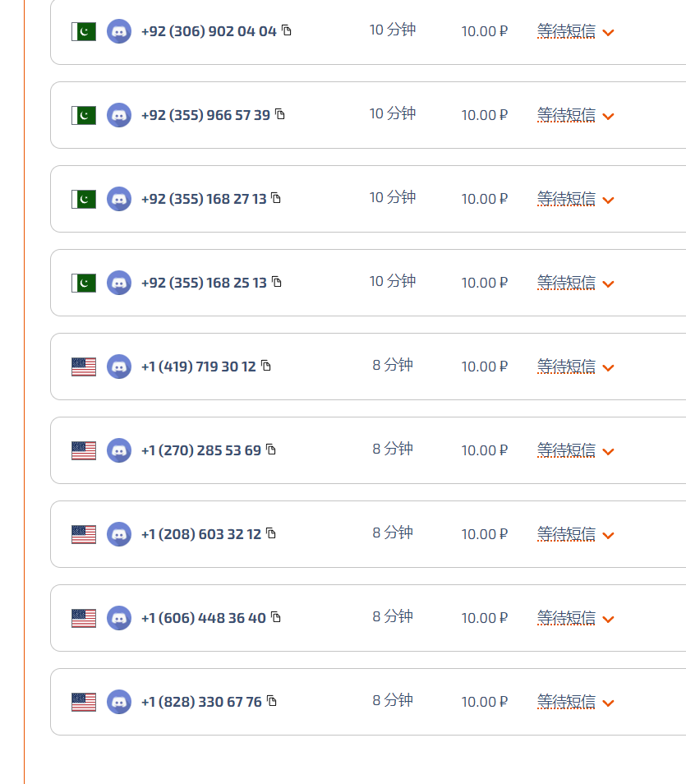Expand chevron for +92 (306) 902 04 04 row
Image resolution: width=686 pixels, height=784 pixels.
(608, 33)
